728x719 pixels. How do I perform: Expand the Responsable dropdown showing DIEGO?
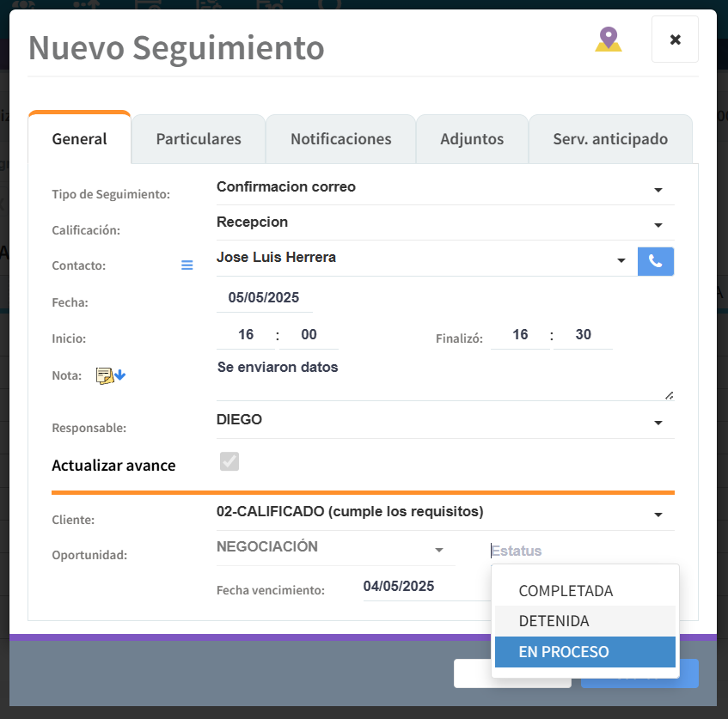click(x=658, y=422)
